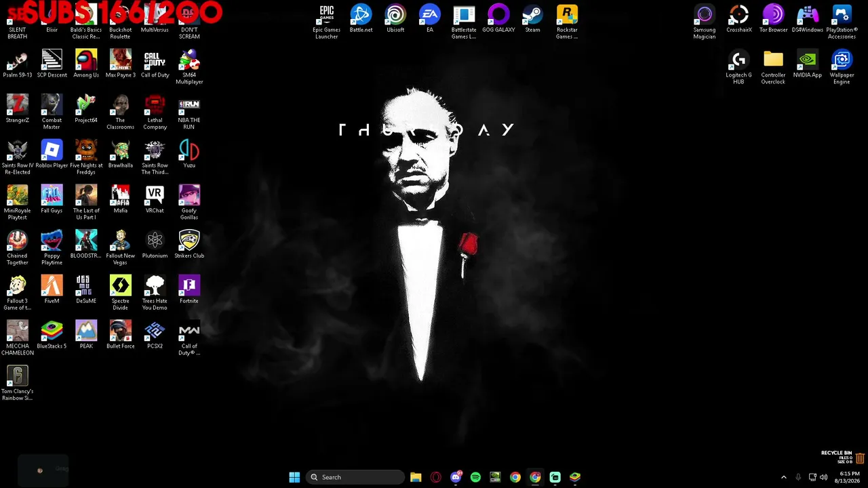Open the FiveM desktop icon
Screen dimensions: 868x488
coord(52,290)
